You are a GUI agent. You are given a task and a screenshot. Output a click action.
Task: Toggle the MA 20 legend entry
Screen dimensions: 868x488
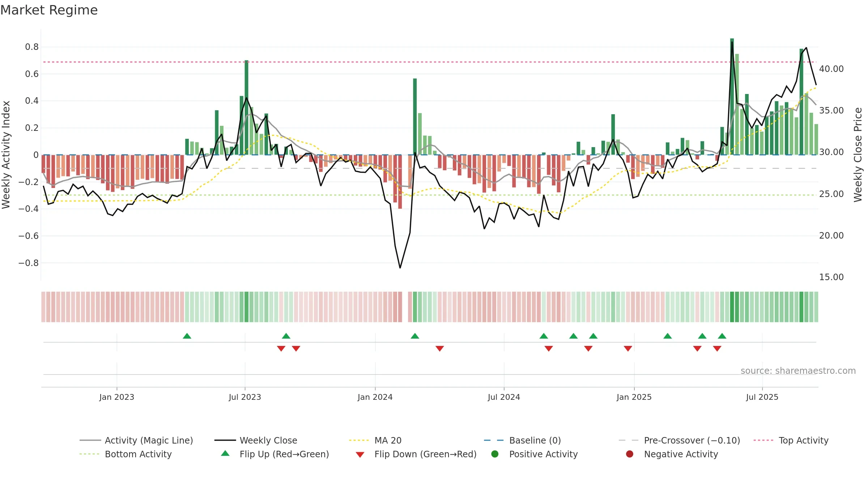tap(375, 440)
